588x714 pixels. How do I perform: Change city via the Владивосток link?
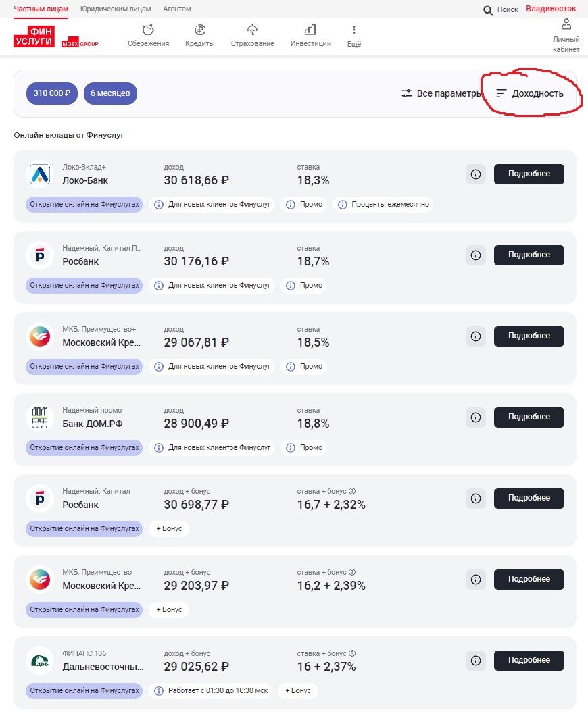552,9
